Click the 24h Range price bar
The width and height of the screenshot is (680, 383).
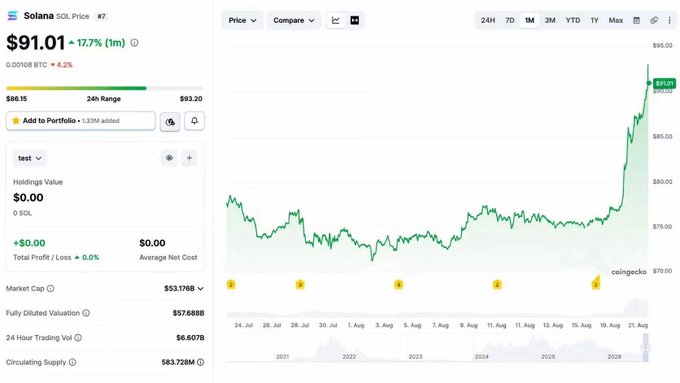pyautogui.click(x=104, y=88)
